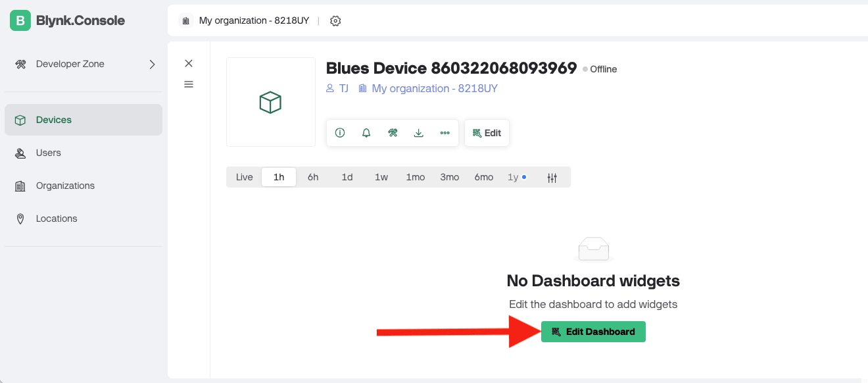The height and width of the screenshot is (383, 868).
Task: Open Developer Zone section
Action: pyautogui.click(x=84, y=64)
